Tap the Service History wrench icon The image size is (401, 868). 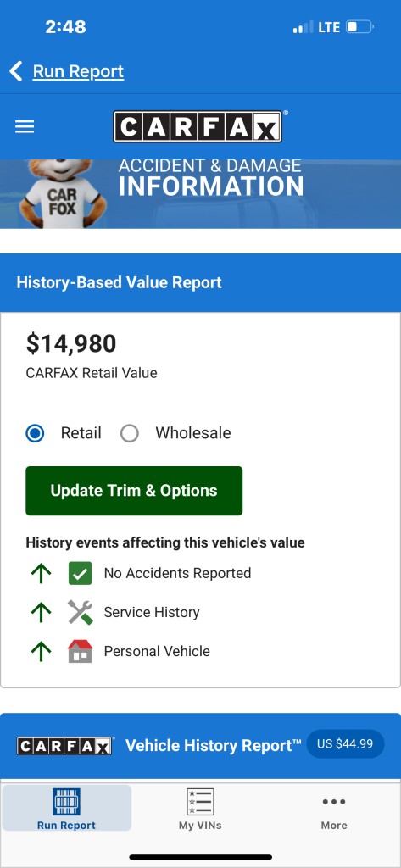[81, 612]
